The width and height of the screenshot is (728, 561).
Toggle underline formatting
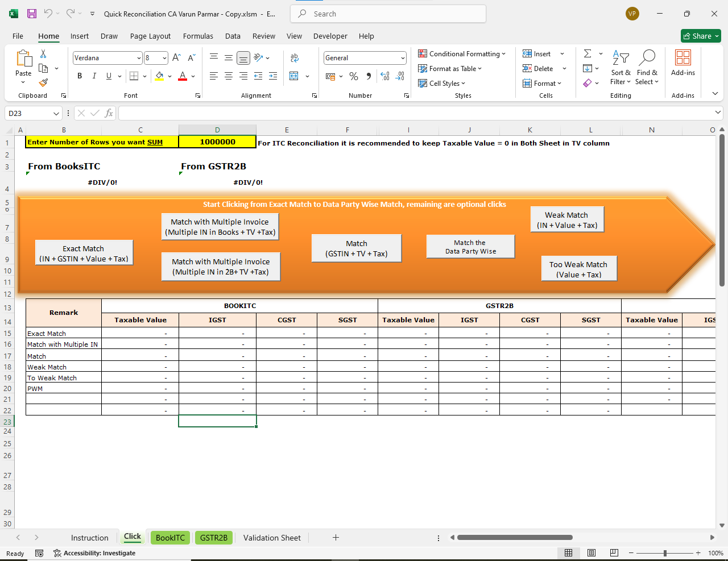point(107,76)
